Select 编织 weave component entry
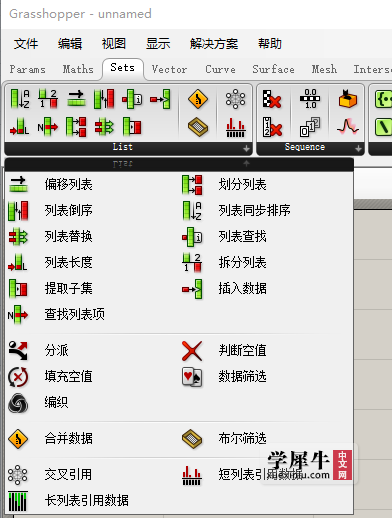 56,402
